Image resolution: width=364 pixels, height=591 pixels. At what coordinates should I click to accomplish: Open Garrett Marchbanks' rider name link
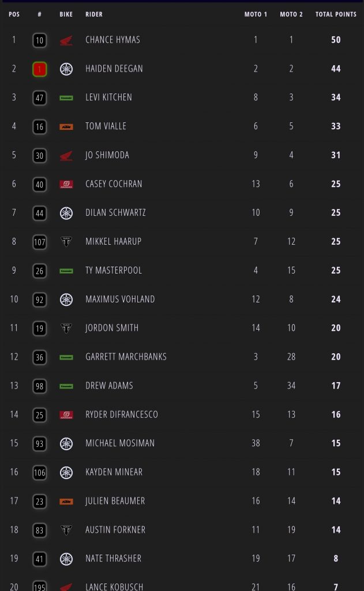[x=126, y=357]
